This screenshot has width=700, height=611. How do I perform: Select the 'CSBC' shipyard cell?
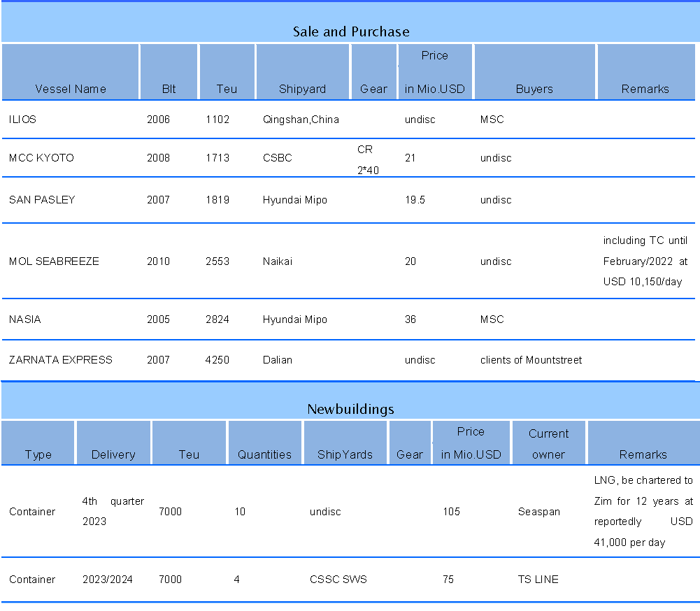pos(277,158)
